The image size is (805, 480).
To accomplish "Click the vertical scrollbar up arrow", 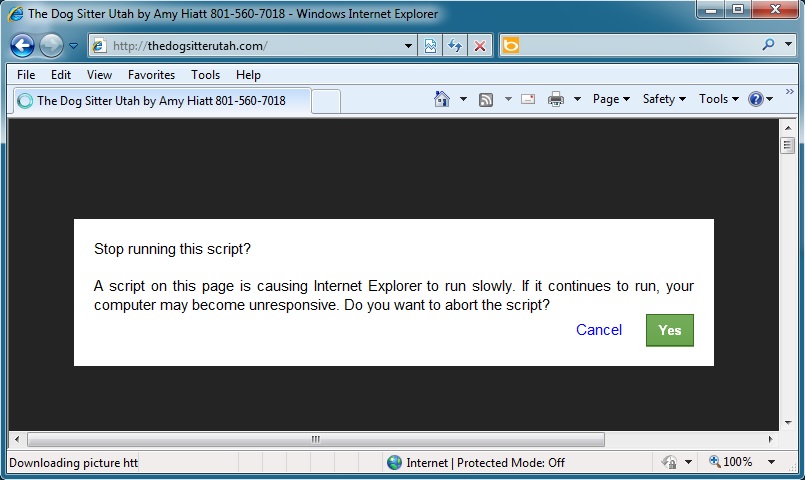I will pos(788,127).
